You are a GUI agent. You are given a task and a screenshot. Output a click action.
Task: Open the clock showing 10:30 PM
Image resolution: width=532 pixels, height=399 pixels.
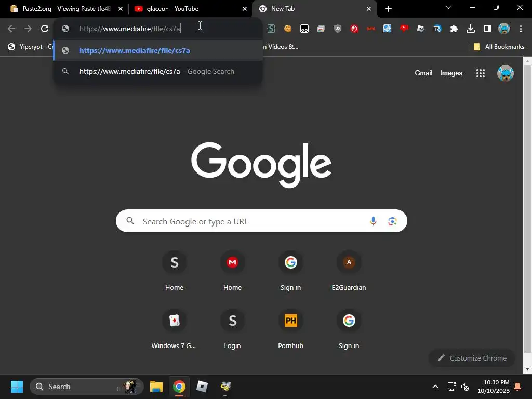coord(494,387)
